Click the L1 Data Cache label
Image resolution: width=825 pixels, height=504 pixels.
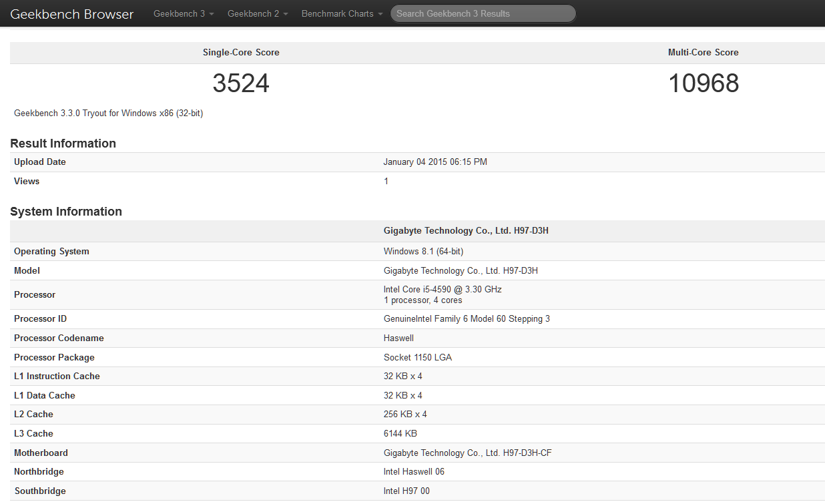point(45,396)
